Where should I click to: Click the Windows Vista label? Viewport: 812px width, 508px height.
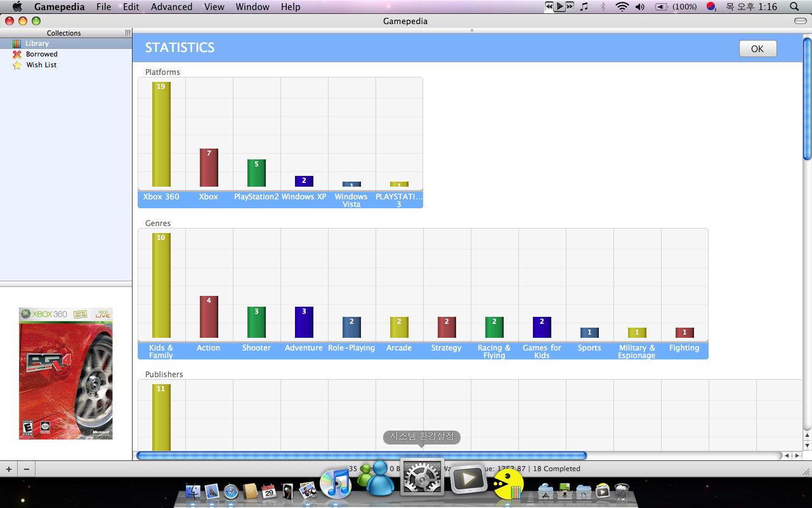tap(351, 201)
